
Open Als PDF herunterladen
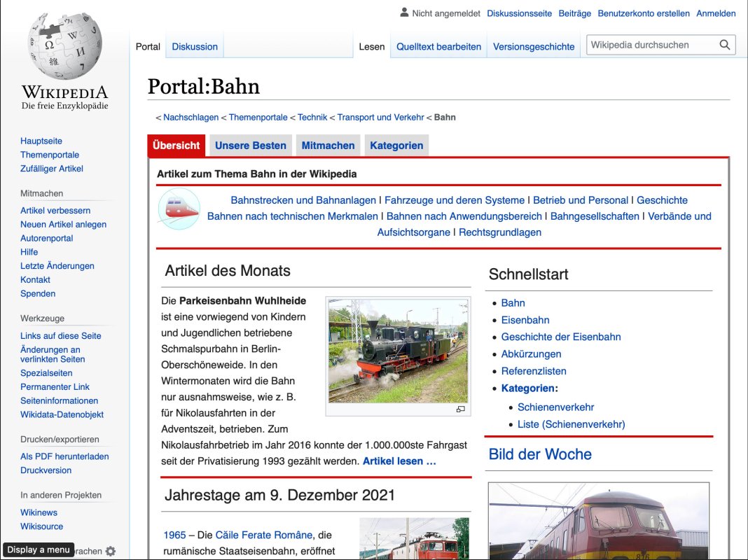point(64,456)
